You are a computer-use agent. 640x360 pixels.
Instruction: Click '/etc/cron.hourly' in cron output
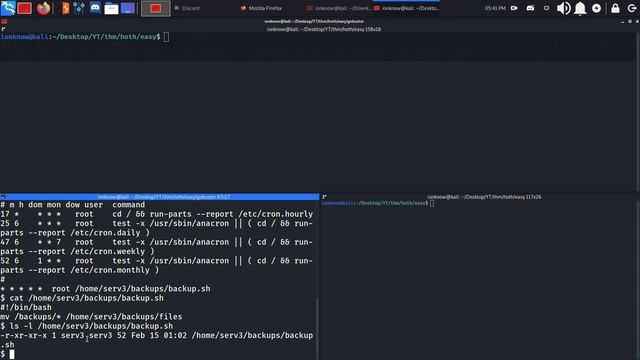point(276,214)
